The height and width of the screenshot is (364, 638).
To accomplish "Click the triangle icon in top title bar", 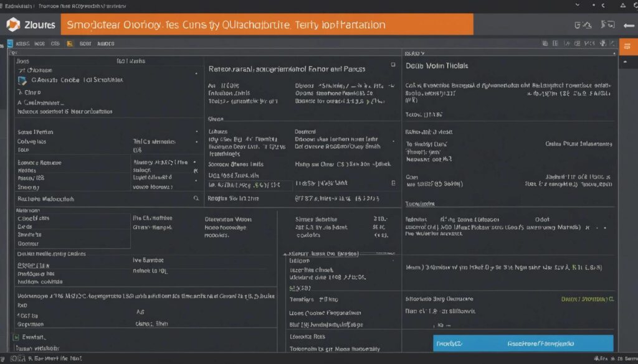I will 623,5.
